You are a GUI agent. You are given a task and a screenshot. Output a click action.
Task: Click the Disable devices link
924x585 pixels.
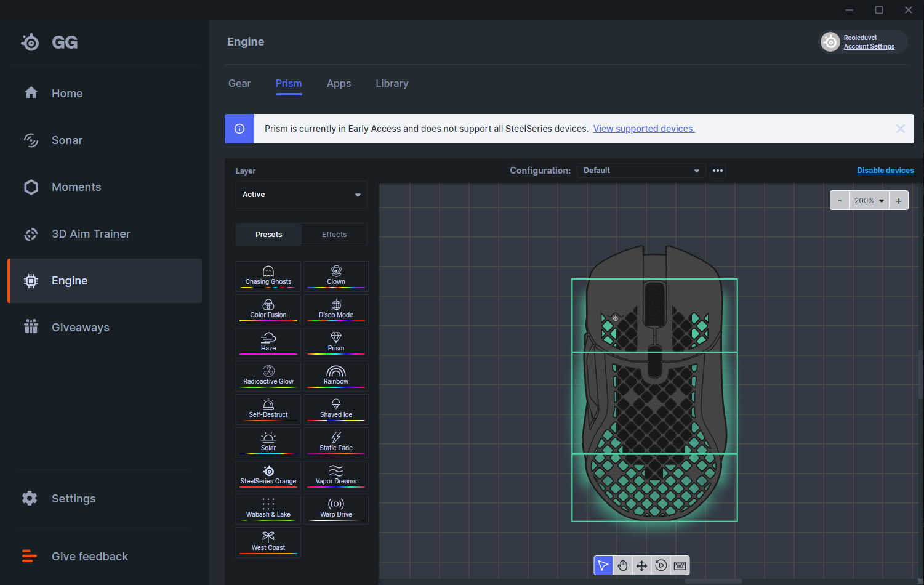(885, 171)
